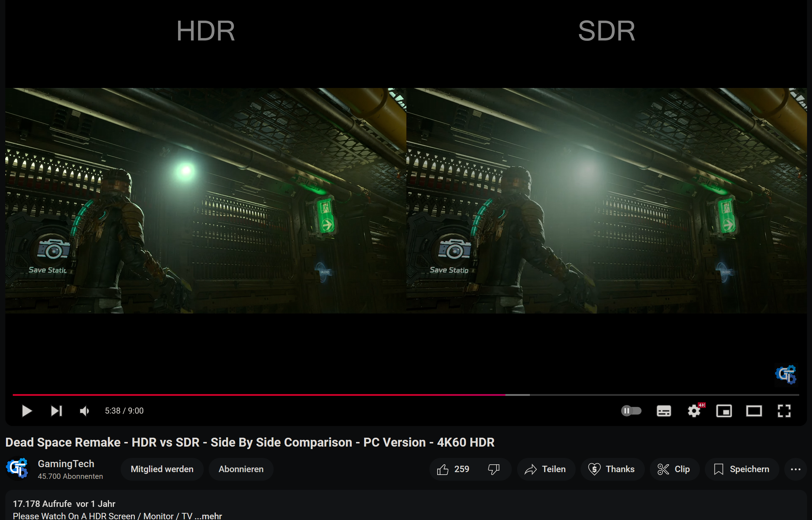Enter fullscreen mode
Viewport: 812px width, 520px height.
[784, 411]
